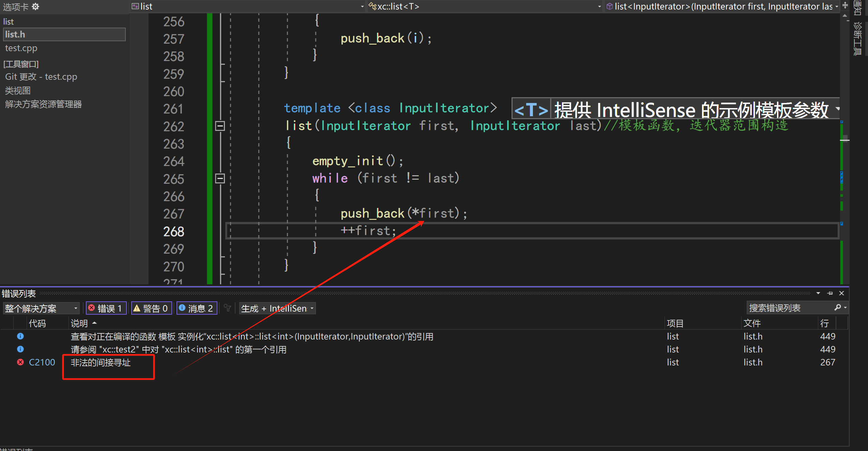Click the error list filter funnel icon
The image size is (868, 451).
[228, 308]
